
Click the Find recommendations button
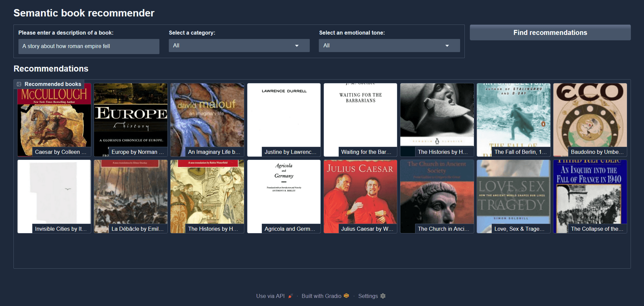(x=550, y=33)
